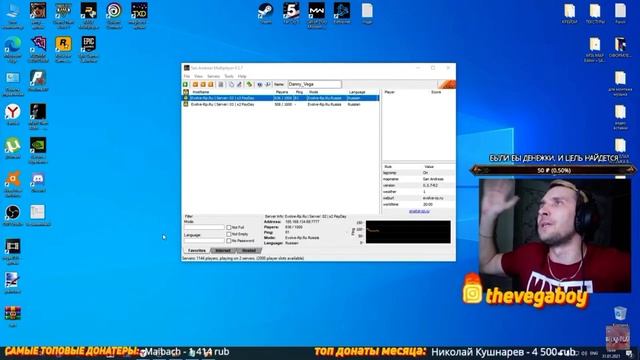Viewport: 640px width, 360px height.
Task: Open the Tools menu in SA-MP
Action: pyautogui.click(x=229, y=76)
